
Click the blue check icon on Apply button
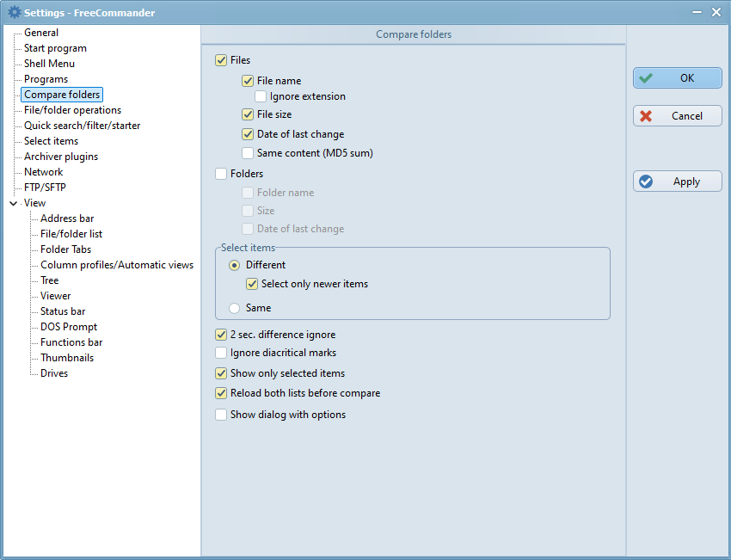pos(646,182)
